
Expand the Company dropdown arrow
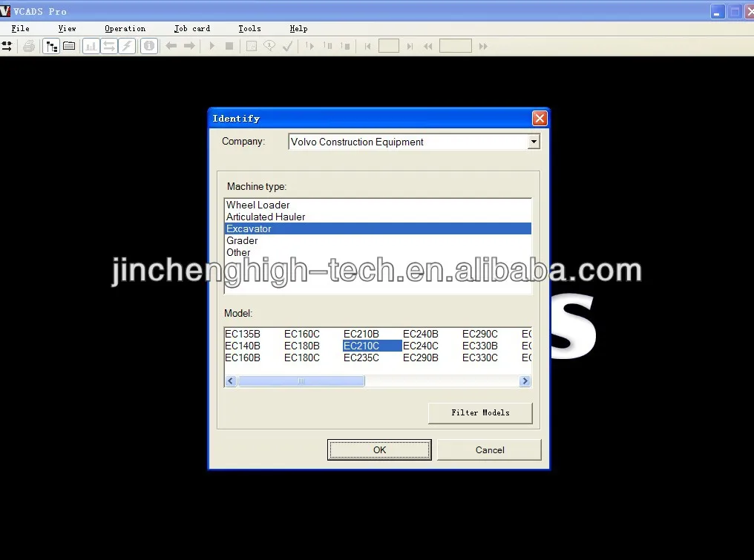point(534,142)
